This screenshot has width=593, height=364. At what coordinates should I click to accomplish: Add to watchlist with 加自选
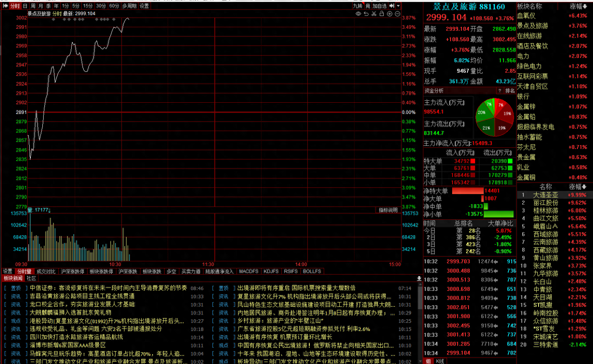tap(379, 6)
